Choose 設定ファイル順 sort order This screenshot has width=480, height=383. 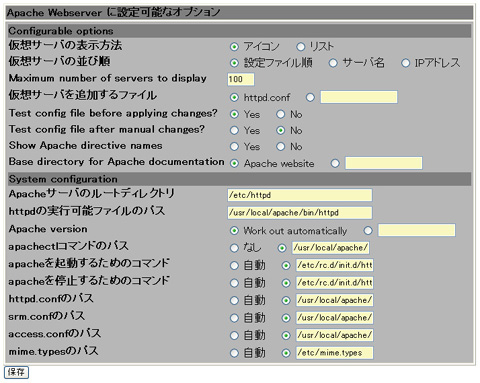(234, 63)
